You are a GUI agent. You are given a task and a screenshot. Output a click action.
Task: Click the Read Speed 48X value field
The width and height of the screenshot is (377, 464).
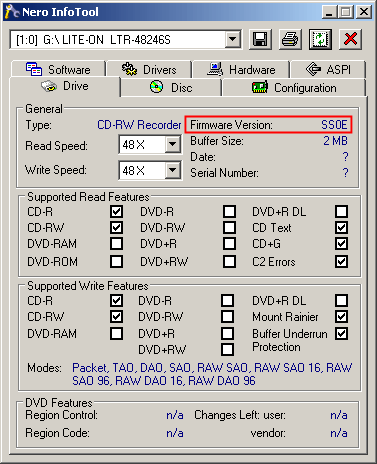pos(142,144)
